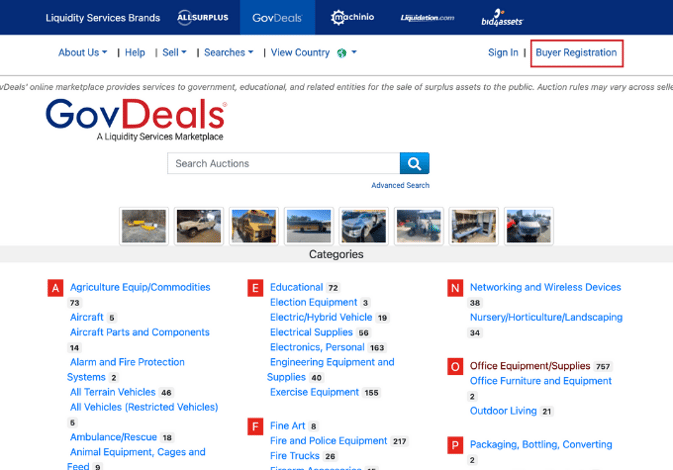
Task: Click the red letter A category badge
Action: click(55, 288)
